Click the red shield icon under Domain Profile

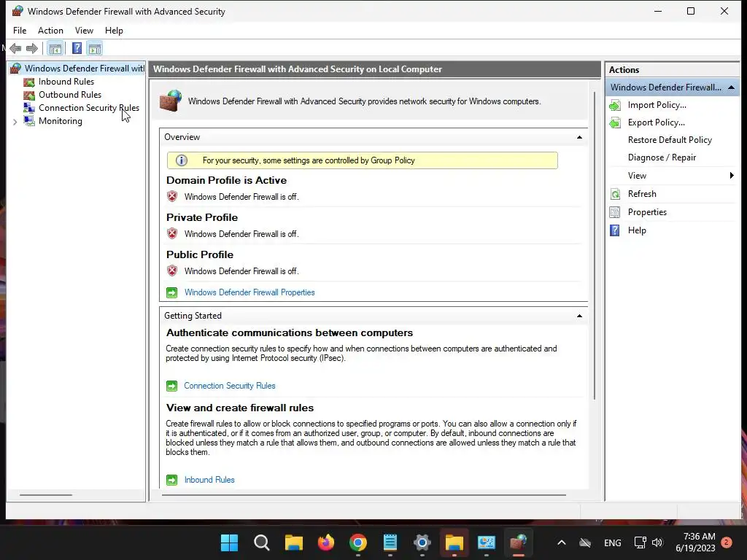point(172,196)
